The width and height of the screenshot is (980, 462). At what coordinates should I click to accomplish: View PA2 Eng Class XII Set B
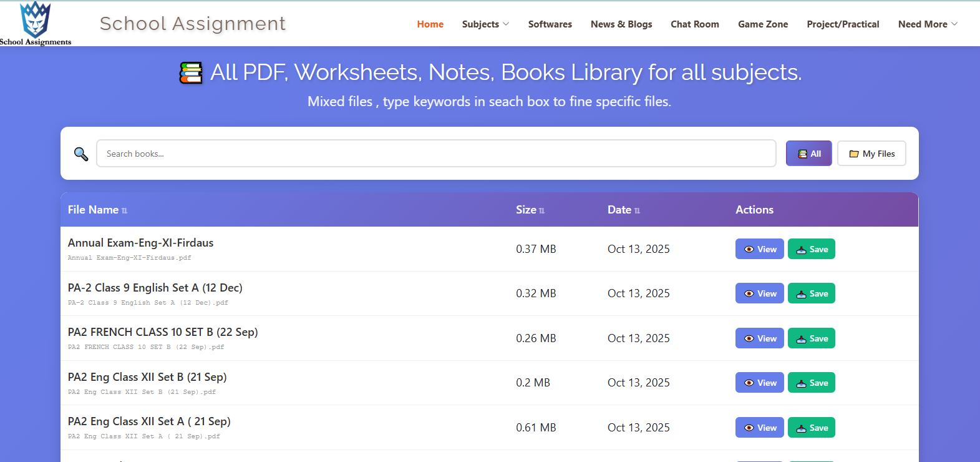[x=760, y=383]
